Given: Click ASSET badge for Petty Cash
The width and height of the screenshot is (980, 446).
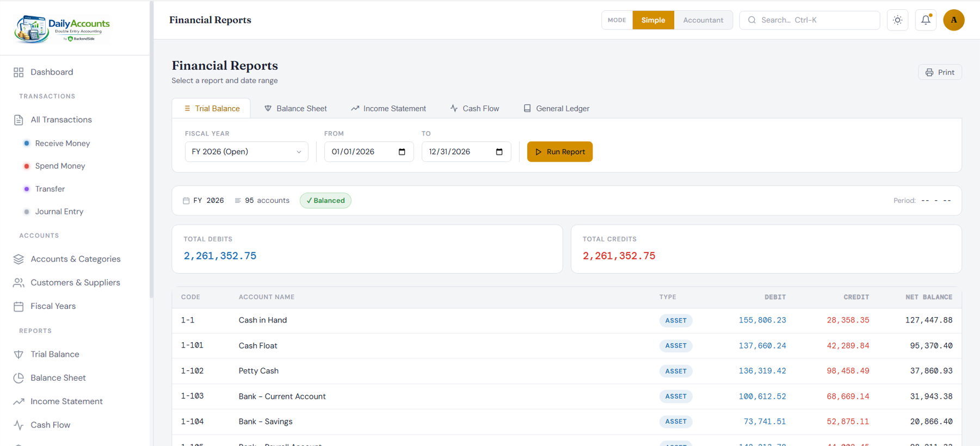Looking at the screenshot, I should coord(676,371).
